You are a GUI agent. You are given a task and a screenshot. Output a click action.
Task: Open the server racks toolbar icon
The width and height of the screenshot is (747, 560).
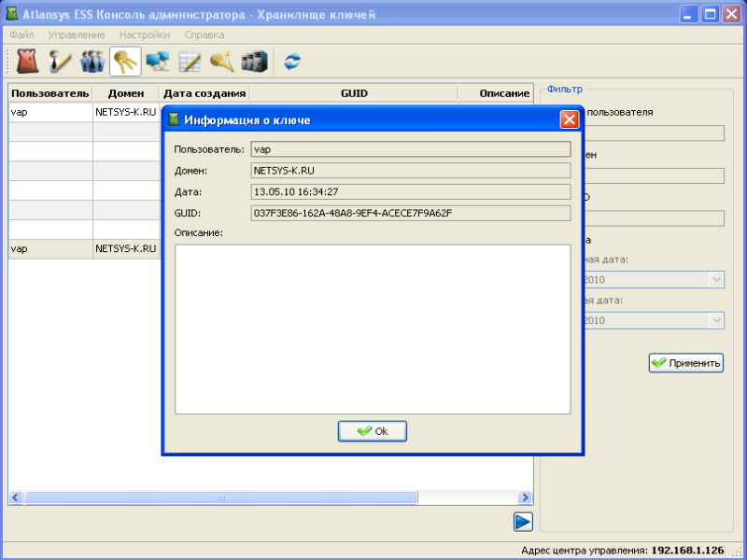254,62
